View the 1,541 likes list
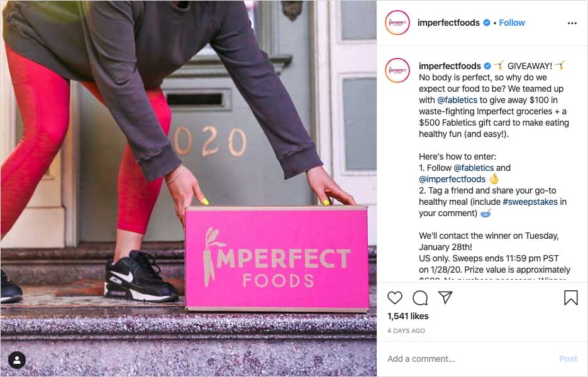Image resolution: width=588 pixels, height=377 pixels. 408,316
